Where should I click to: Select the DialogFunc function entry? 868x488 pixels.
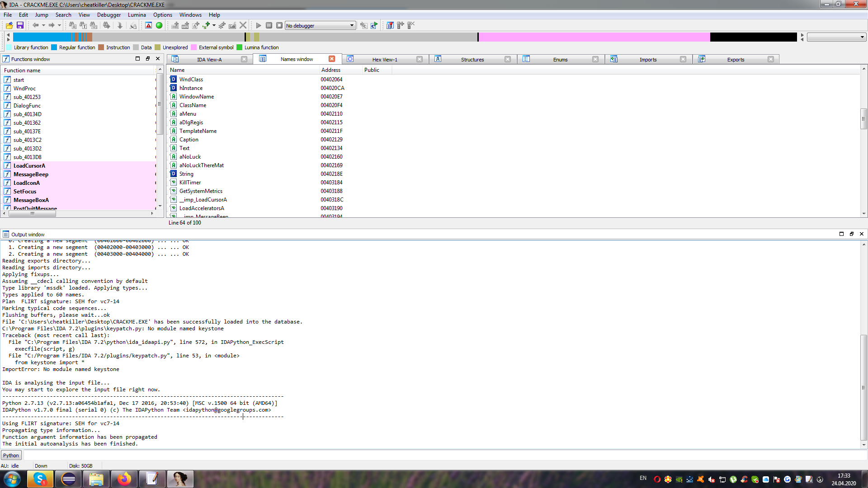(x=27, y=106)
